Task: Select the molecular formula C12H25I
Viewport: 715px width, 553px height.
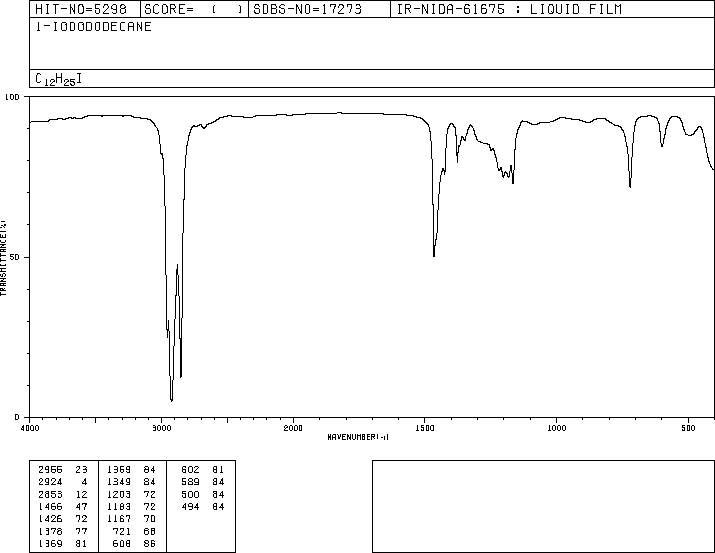Action: click(x=58, y=79)
